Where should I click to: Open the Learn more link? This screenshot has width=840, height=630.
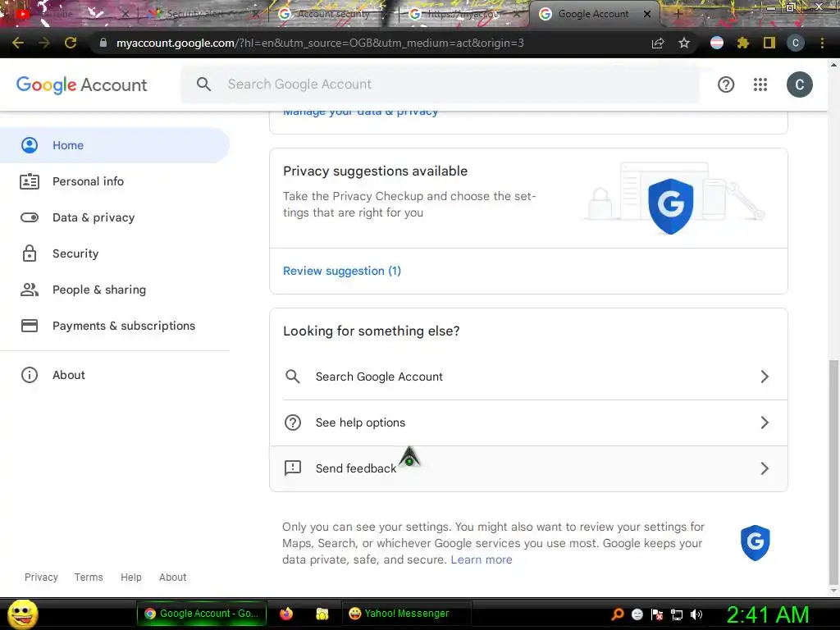click(x=481, y=559)
